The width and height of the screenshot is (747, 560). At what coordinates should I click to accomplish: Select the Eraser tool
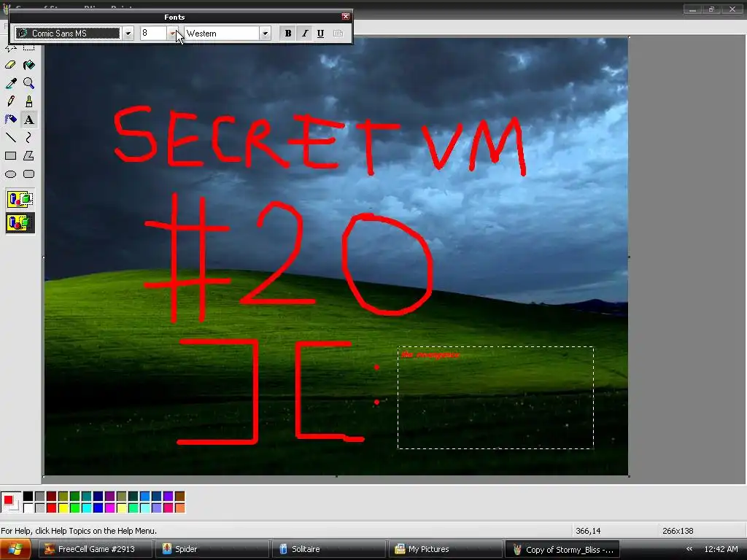click(10, 65)
